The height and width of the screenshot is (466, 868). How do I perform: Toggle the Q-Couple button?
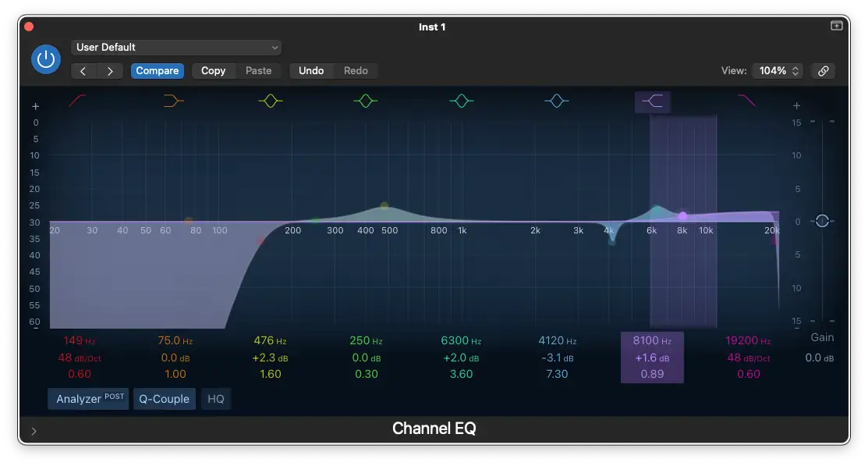[164, 399]
